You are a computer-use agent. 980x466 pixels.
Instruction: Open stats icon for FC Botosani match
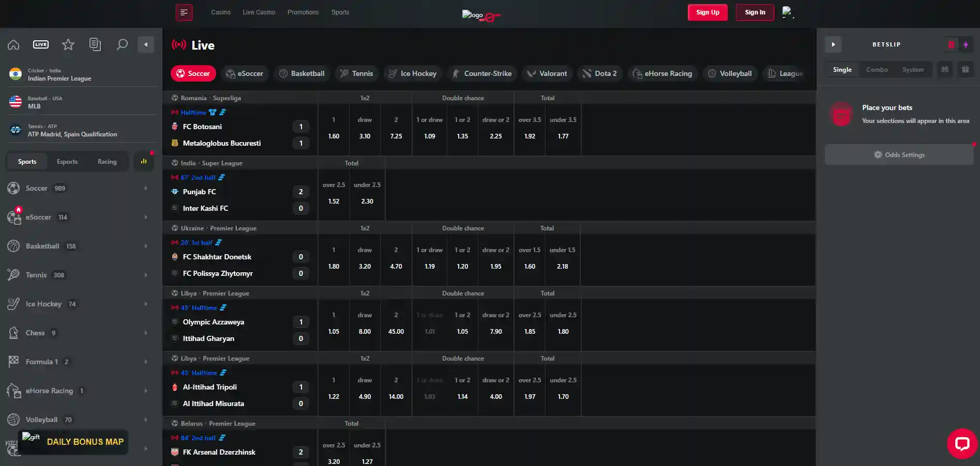point(223,112)
